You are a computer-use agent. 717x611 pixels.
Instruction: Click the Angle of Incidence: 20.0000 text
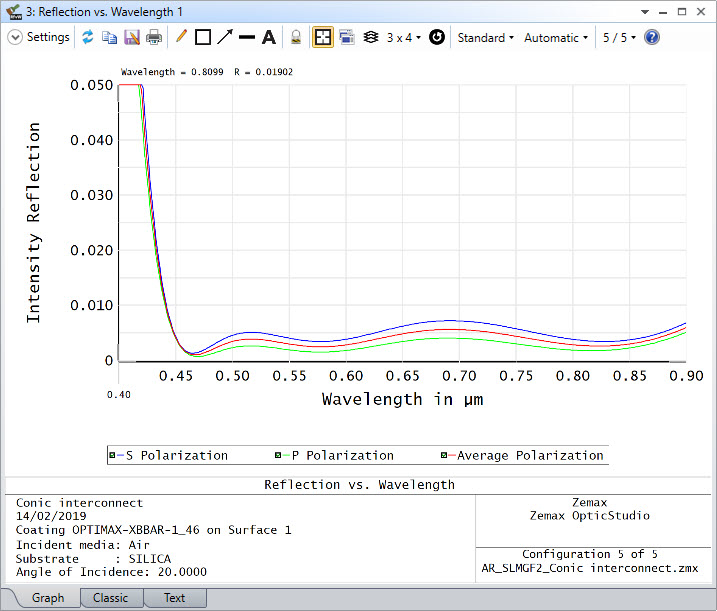click(111, 572)
